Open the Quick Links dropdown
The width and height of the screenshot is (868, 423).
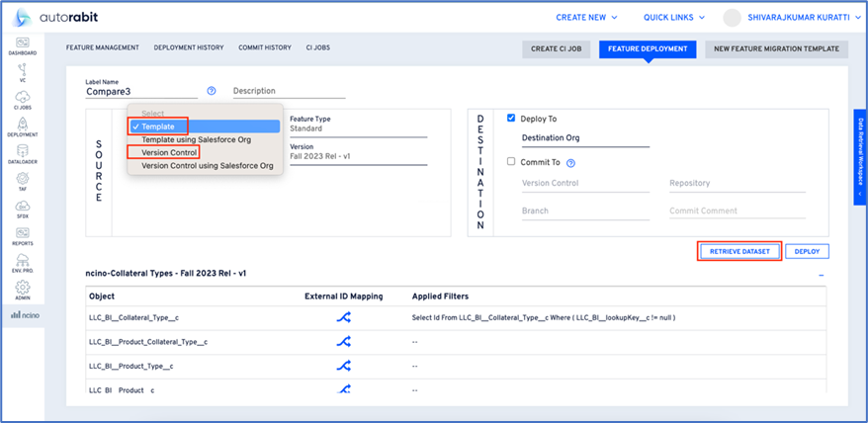675,18
